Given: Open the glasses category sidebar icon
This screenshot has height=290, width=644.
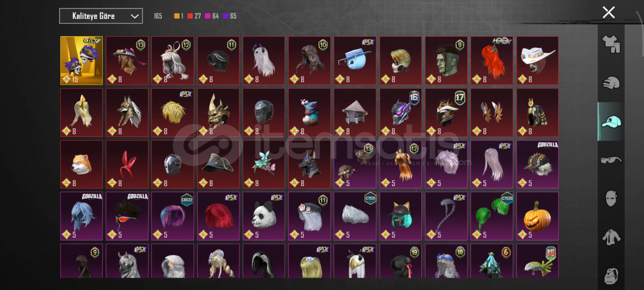Looking at the screenshot, I should click(x=611, y=160).
